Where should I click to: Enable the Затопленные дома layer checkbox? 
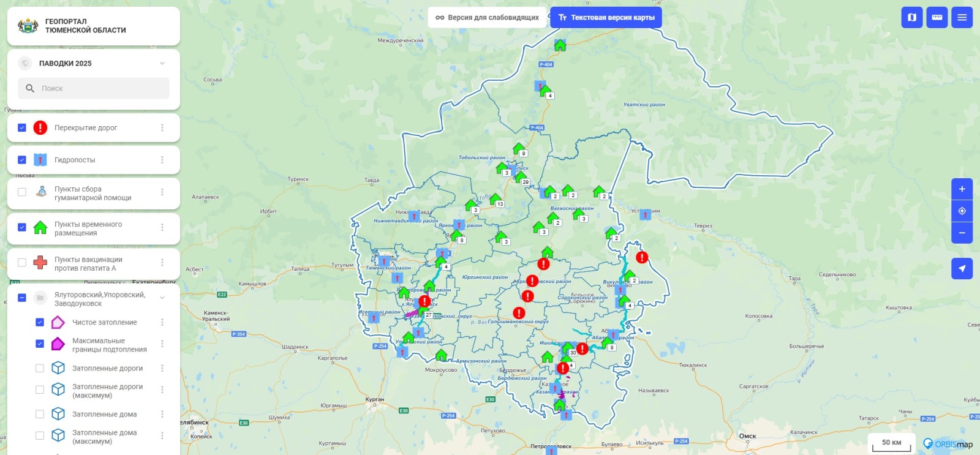pos(40,415)
